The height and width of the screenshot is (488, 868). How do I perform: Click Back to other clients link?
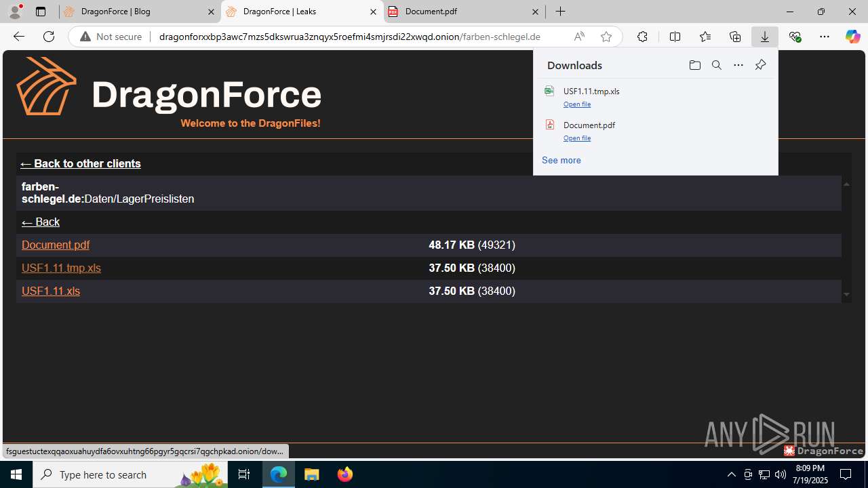pyautogui.click(x=81, y=163)
